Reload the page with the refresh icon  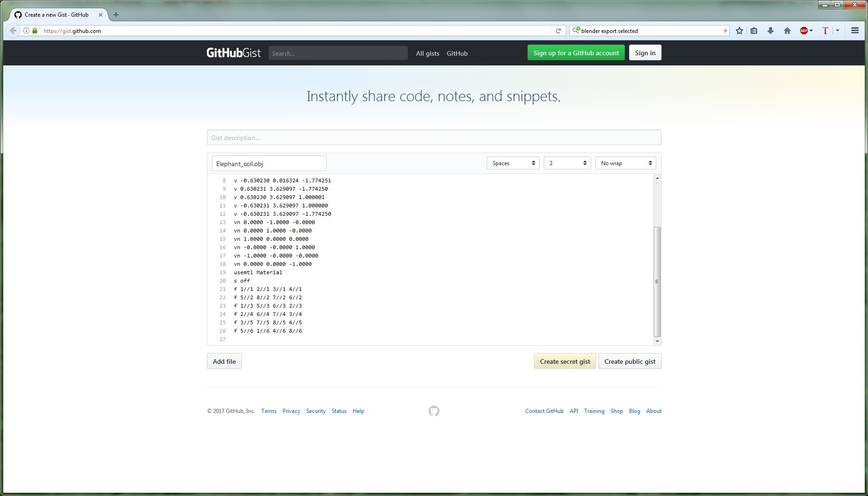click(558, 31)
